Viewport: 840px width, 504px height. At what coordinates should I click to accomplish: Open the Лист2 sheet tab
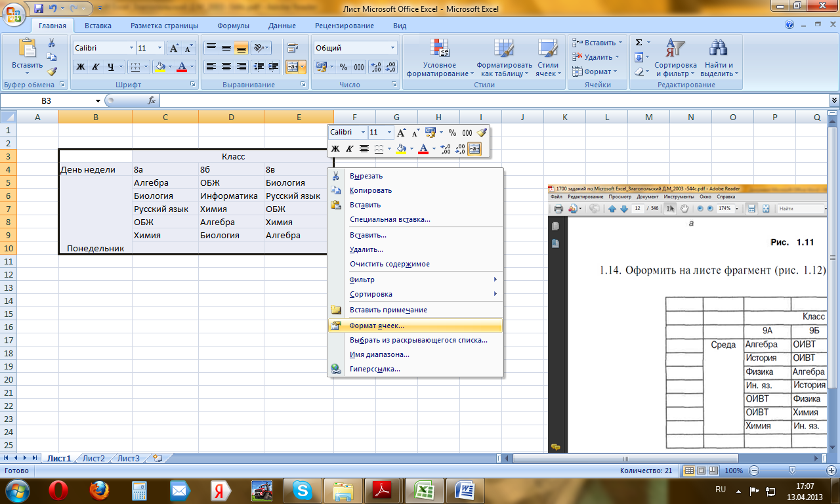(94, 459)
